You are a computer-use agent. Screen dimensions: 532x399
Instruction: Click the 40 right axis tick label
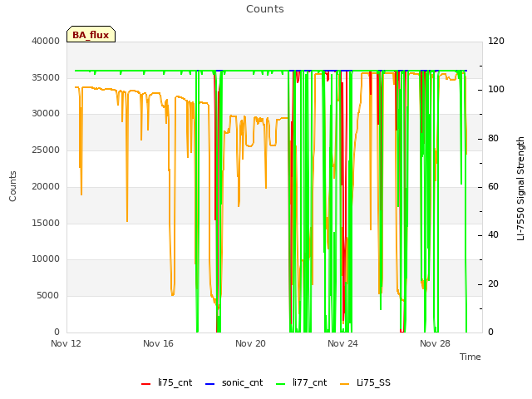(x=493, y=235)
